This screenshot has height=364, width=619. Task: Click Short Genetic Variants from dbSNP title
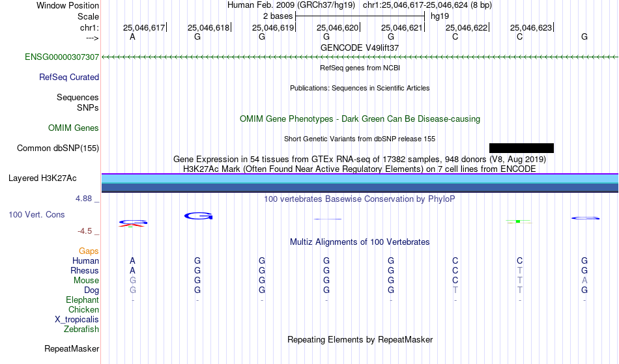360,139
